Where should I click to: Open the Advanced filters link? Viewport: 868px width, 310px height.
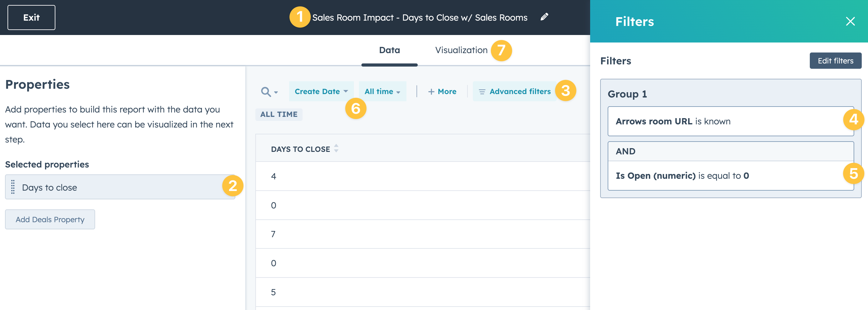point(520,92)
